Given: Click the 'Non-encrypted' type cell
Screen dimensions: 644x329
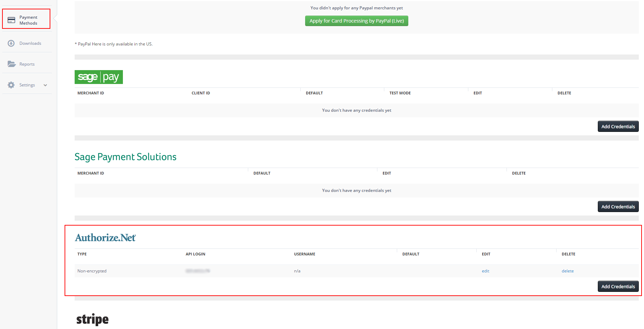Looking at the screenshot, I should click(92, 271).
